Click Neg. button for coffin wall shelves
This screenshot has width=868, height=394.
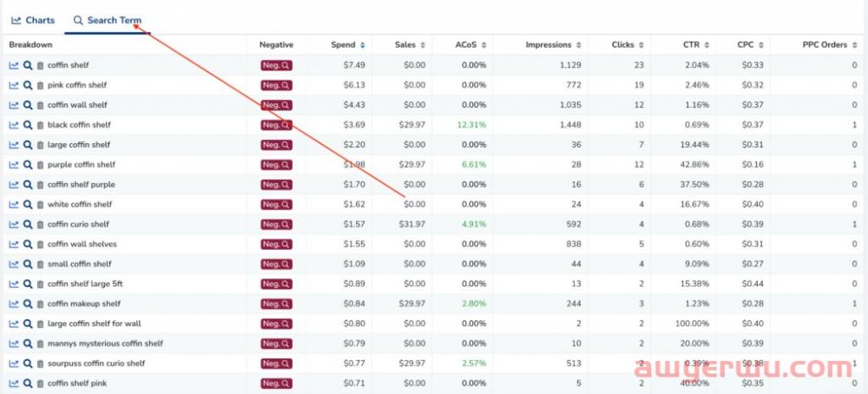[x=276, y=244]
